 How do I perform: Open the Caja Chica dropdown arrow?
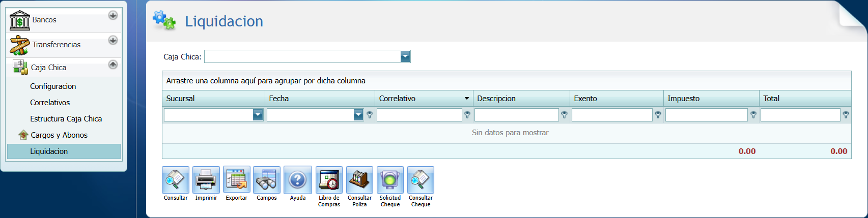[405, 56]
